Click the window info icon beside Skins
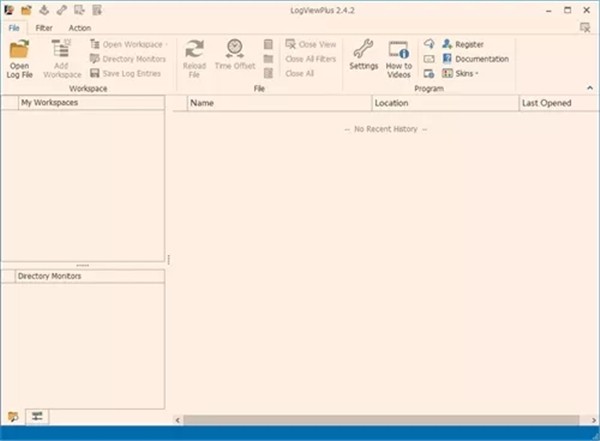 point(429,74)
